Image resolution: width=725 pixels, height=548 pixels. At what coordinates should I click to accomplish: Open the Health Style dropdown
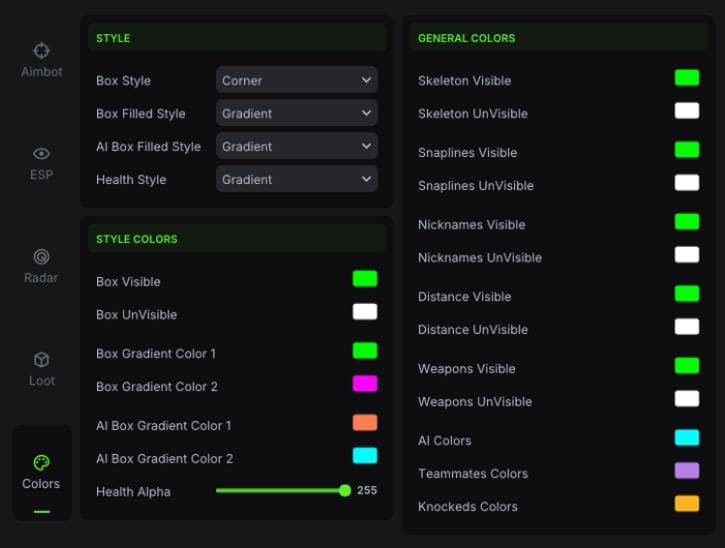tap(296, 179)
